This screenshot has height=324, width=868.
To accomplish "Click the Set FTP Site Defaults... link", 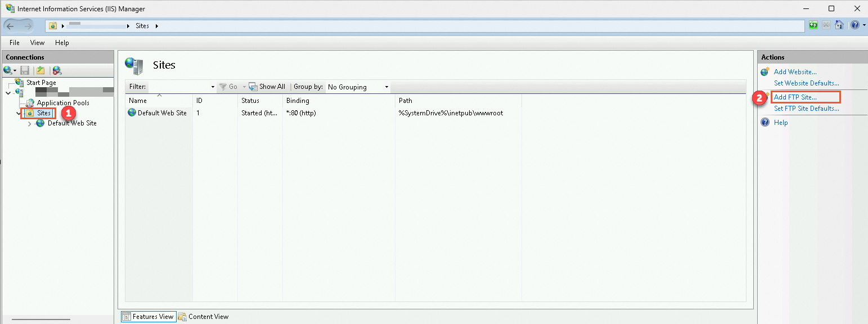I will [806, 109].
